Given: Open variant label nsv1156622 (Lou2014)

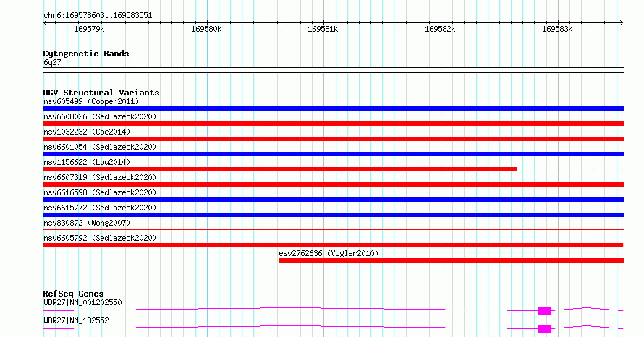Looking at the screenshot, I should pos(87,162).
